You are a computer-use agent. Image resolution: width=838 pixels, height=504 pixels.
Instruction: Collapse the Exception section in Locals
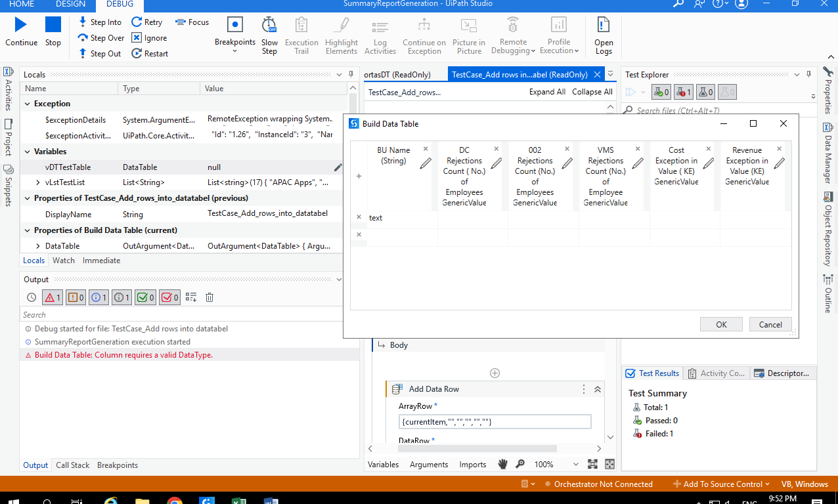pos(26,104)
